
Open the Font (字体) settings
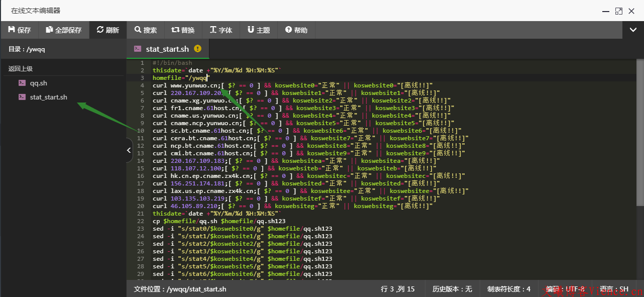[221, 30]
